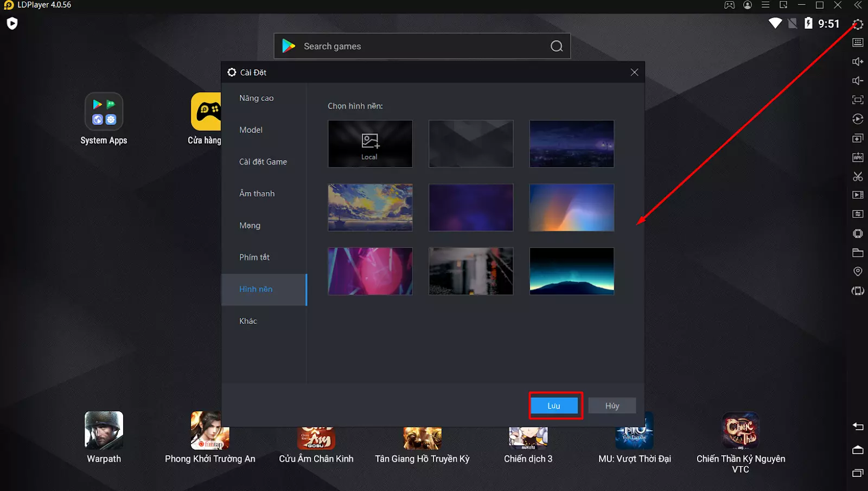Switch to the Model settings tab
The height and width of the screenshot is (491, 868).
coord(251,130)
